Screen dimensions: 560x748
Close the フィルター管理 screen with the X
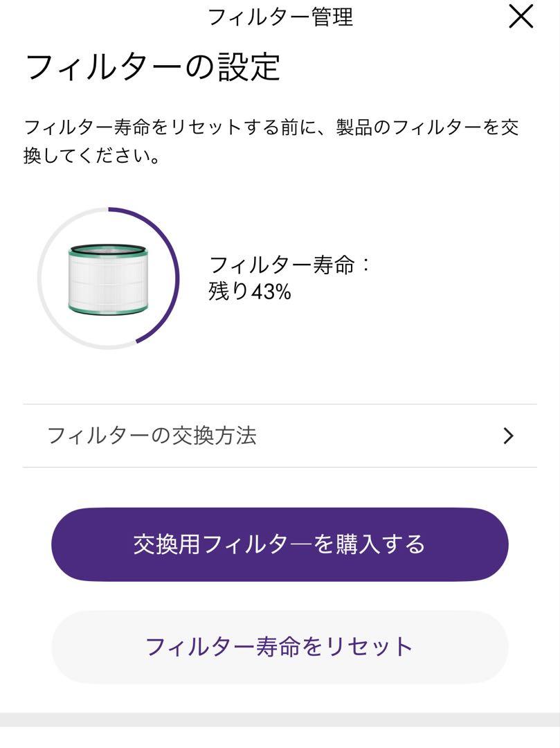tap(521, 17)
